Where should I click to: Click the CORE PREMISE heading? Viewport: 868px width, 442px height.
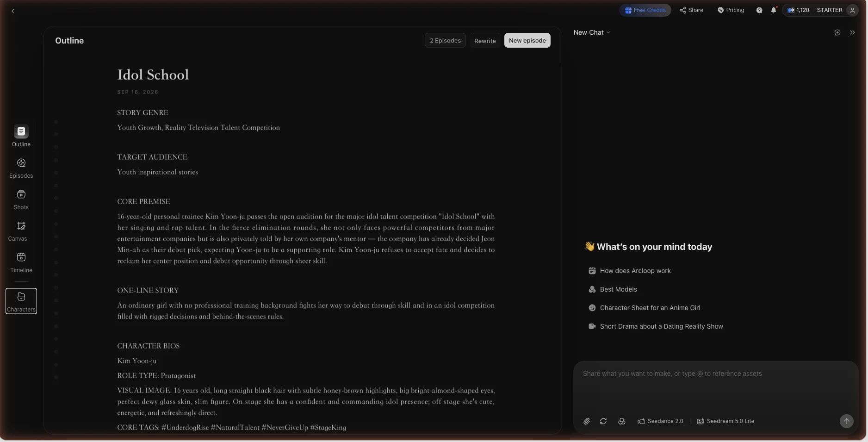coord(143,201)
